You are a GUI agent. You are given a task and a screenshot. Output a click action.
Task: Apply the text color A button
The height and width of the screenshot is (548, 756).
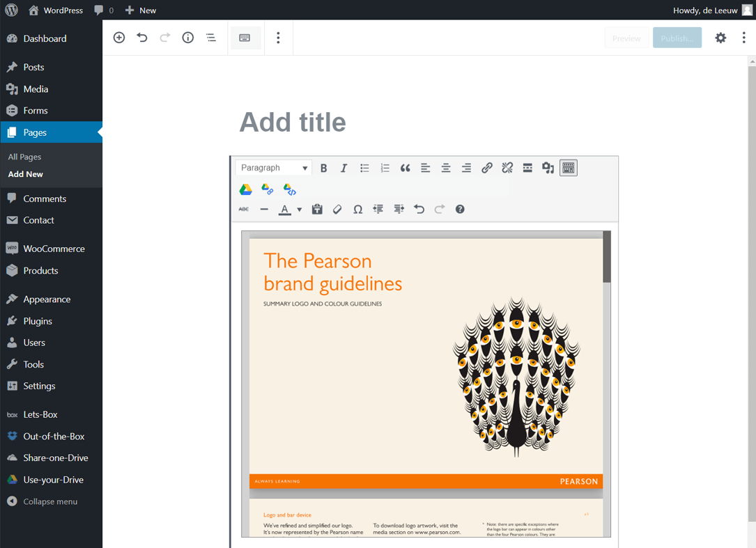[x=285, y=209]
